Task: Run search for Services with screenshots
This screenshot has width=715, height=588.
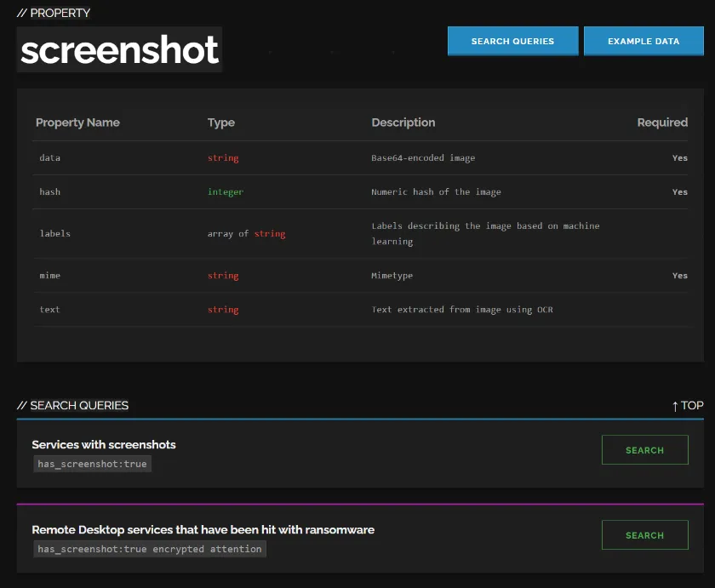Action: 644,450
